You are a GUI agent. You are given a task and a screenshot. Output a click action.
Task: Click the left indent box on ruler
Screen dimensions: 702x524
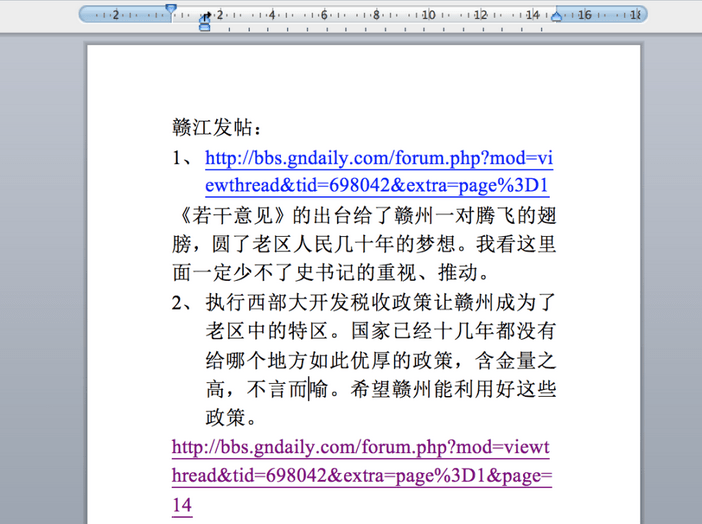pos(205,27)
